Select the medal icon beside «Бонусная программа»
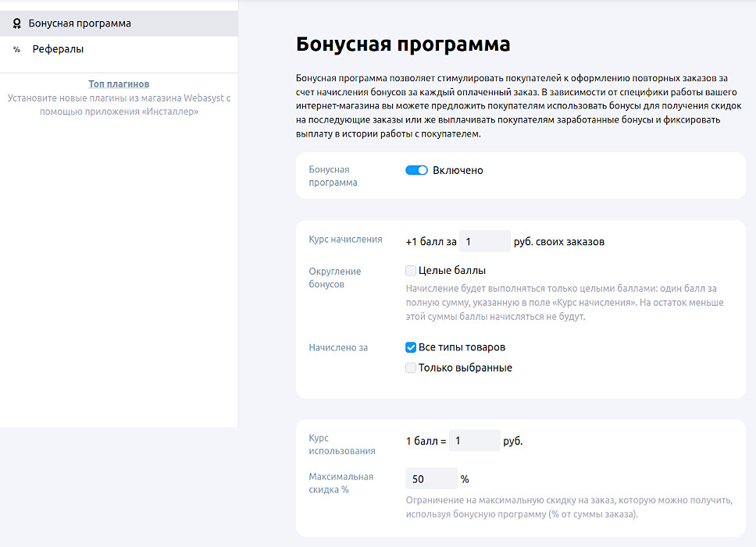This screenshot has width=756, height=547. click(17, 23)
